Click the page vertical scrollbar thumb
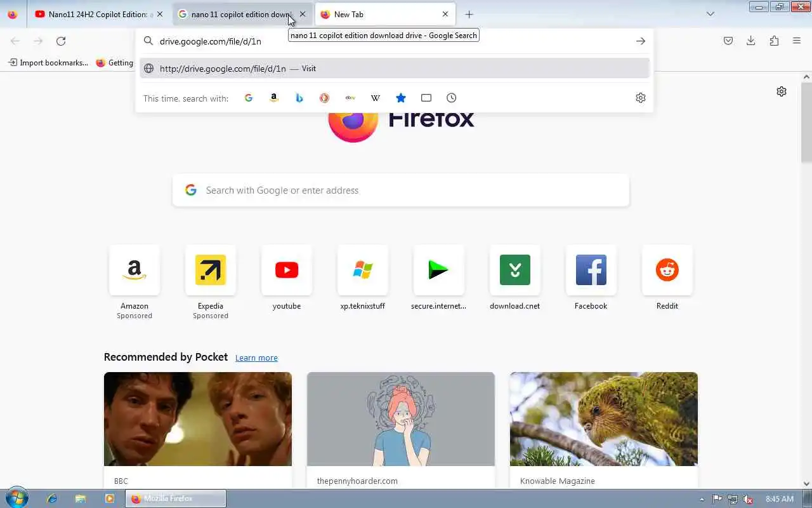The image size is (812, 508). [x=806, y=122]
